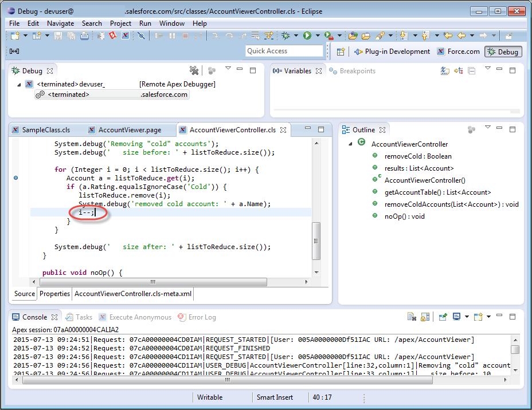Click the Step Into icon
The width and height of the screenshot is (532, 410).
(x=216, y=36)
